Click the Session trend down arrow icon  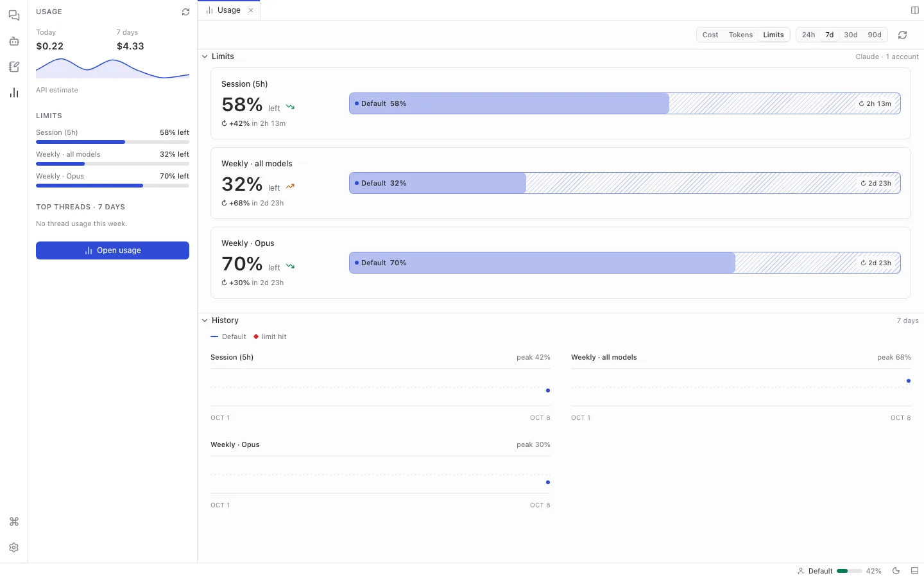pyautogui.click(x=290, y=107)
